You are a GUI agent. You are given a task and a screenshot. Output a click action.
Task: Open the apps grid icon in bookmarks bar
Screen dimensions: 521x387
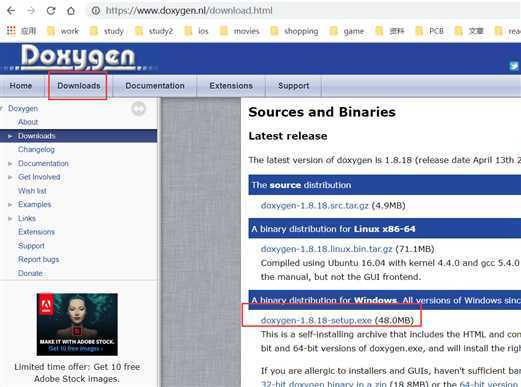(11, 31)
